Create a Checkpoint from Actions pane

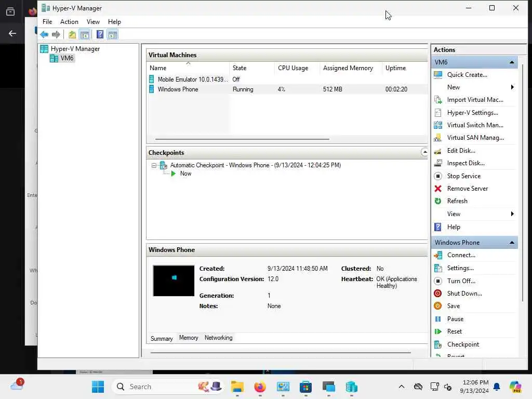pyautogui.click(x=463, y=344)
